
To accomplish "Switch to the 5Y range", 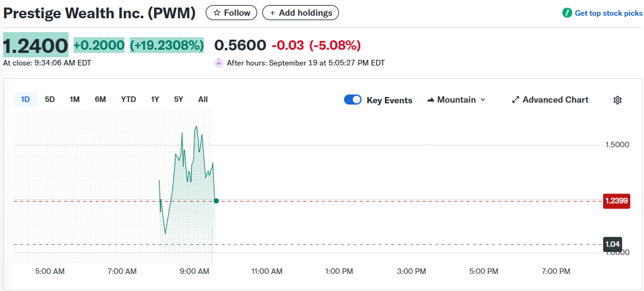I will tap(179, 100).
